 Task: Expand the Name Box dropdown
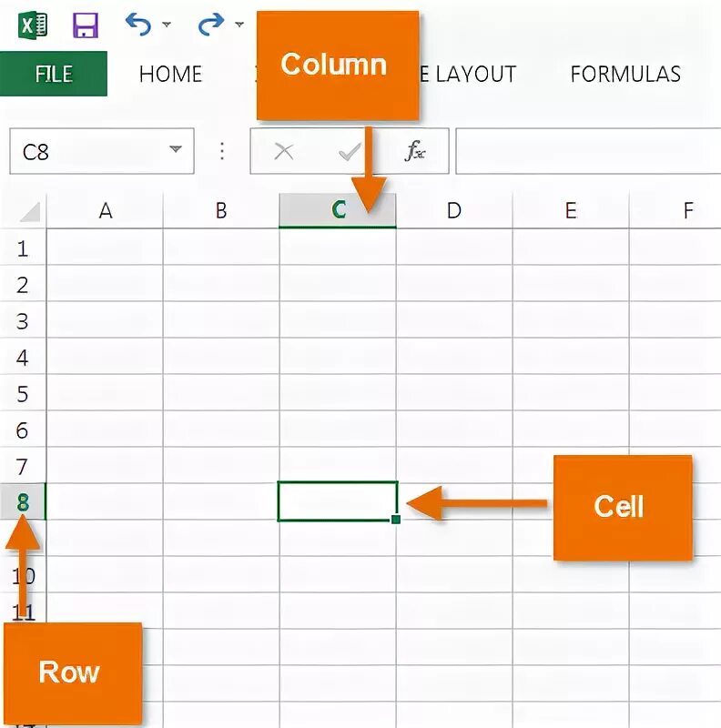(176, 149)
